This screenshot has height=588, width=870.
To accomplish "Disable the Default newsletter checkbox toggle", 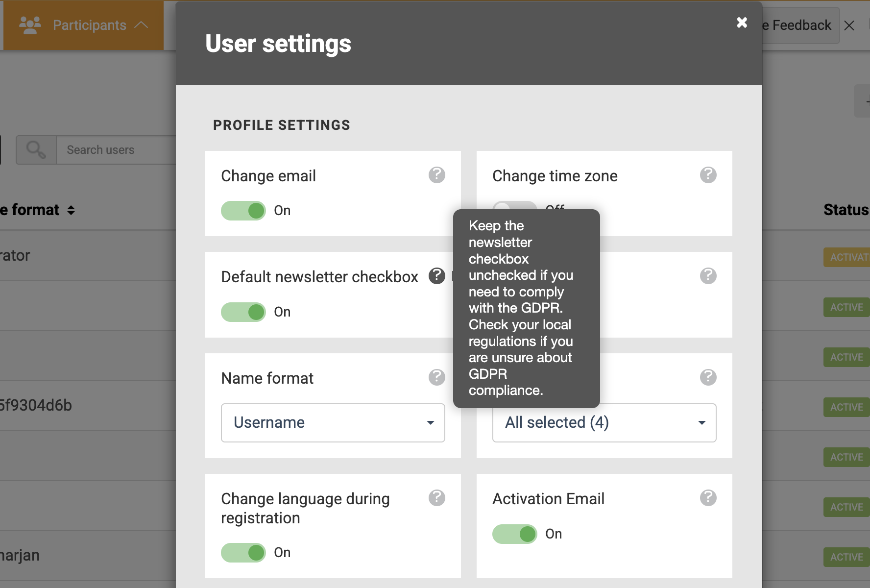I will (243, 312).
